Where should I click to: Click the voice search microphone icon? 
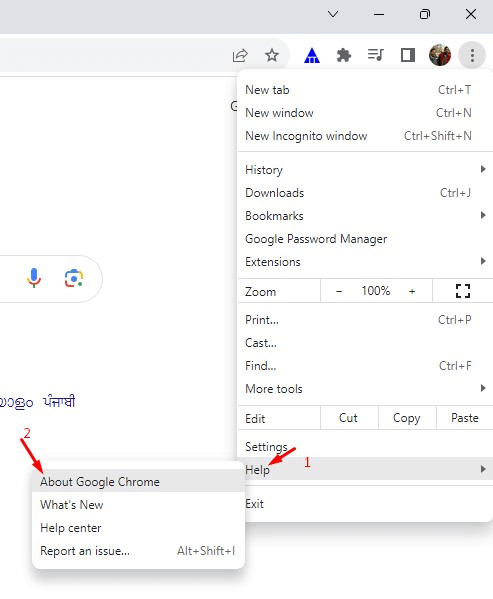[34, 278]
